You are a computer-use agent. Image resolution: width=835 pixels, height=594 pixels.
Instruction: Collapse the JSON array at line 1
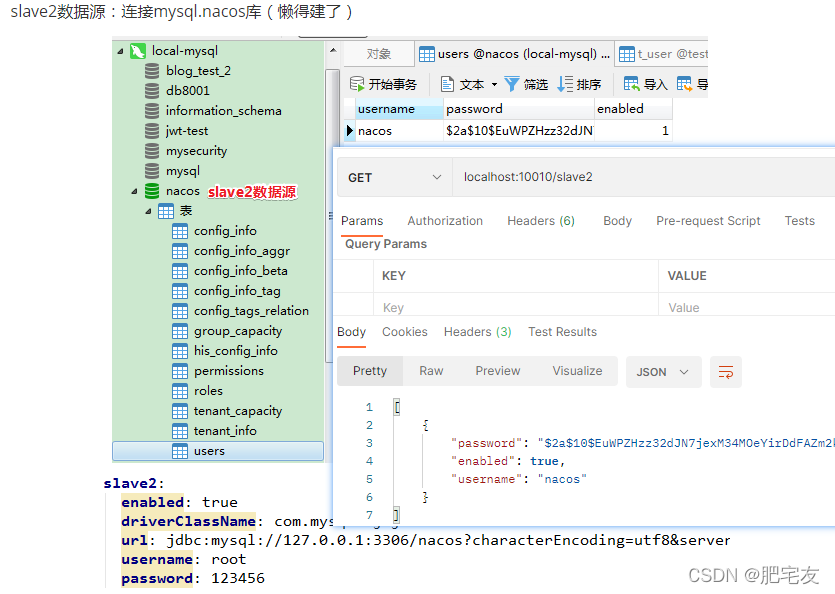click(397, 408)
